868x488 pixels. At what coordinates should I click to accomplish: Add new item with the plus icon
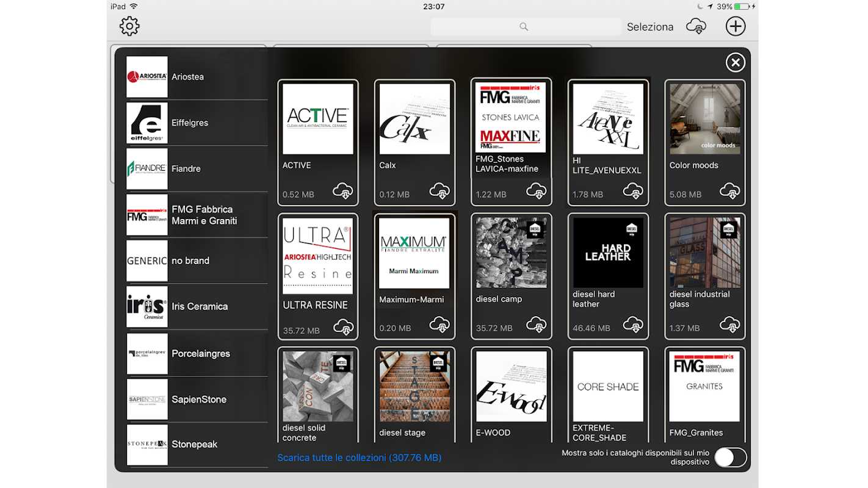[736, 26]
